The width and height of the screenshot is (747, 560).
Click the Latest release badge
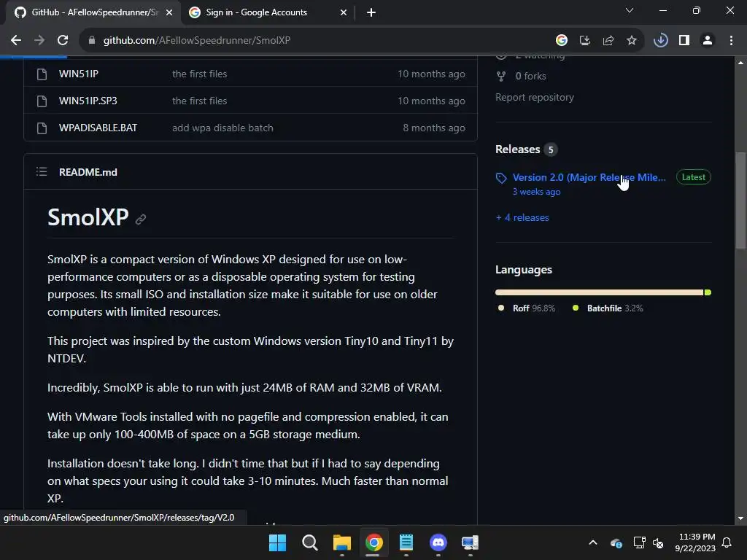(x=694, y=177)
